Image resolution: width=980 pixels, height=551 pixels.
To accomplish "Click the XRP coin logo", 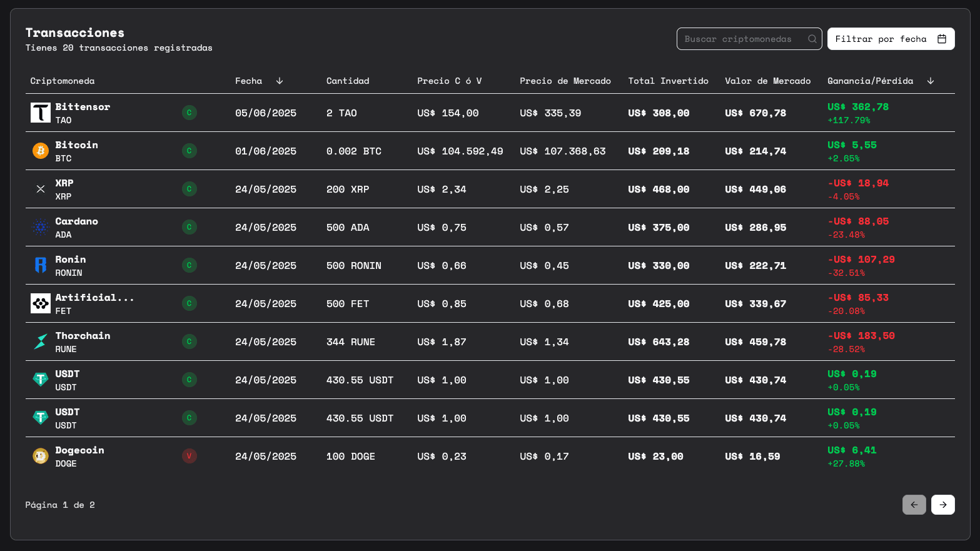I will click(x=41, y=189).
